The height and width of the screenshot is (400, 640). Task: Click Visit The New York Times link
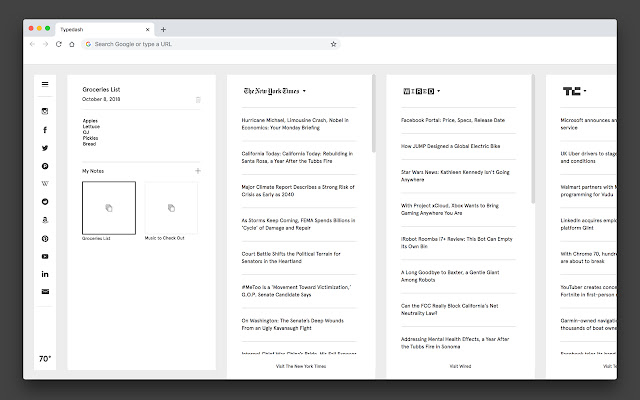[301, 366]
